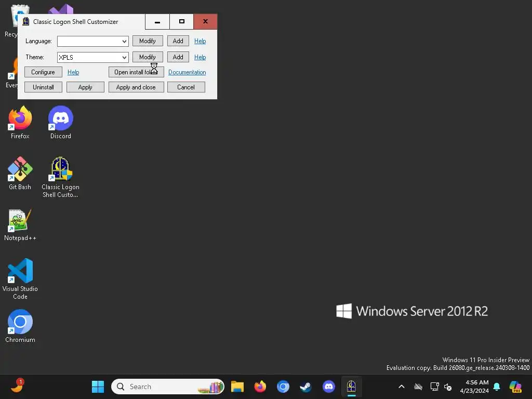Viewport: 532px width, 399px height.
Task: Select the Git Bash desktop icon
Action: pos(20,173)
